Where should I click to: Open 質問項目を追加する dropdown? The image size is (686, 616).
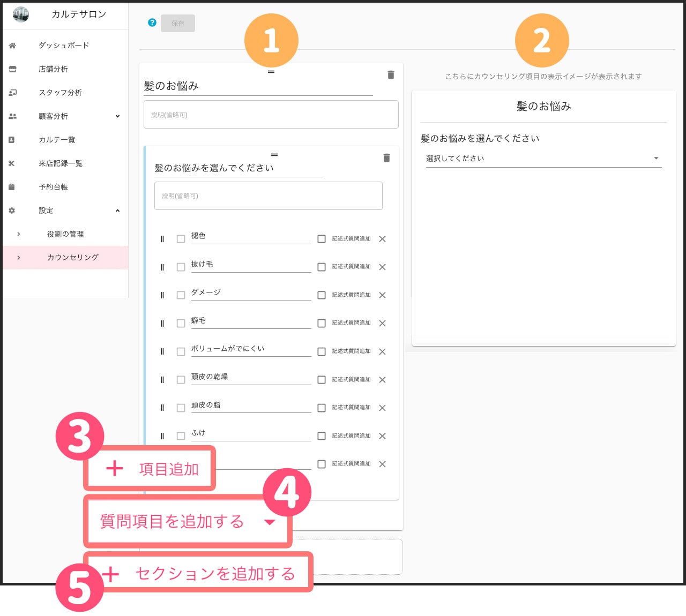[x=188, y=521]
